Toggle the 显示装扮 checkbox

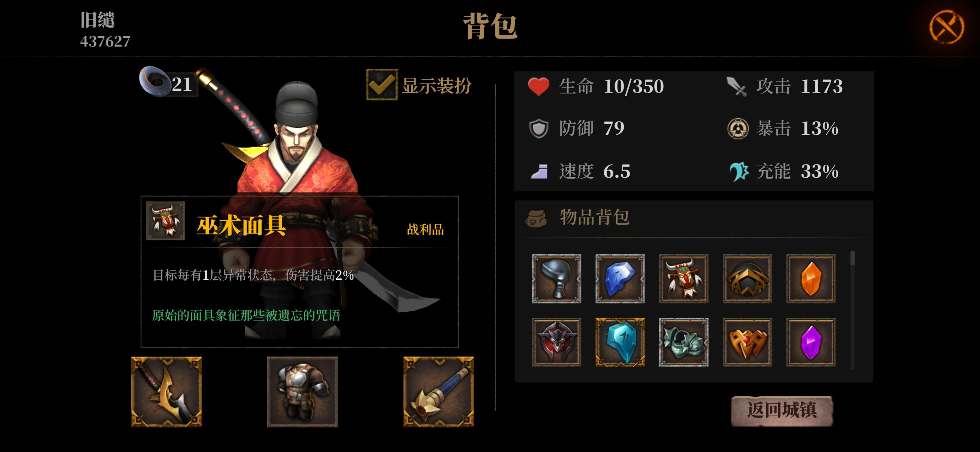[382, 84]
